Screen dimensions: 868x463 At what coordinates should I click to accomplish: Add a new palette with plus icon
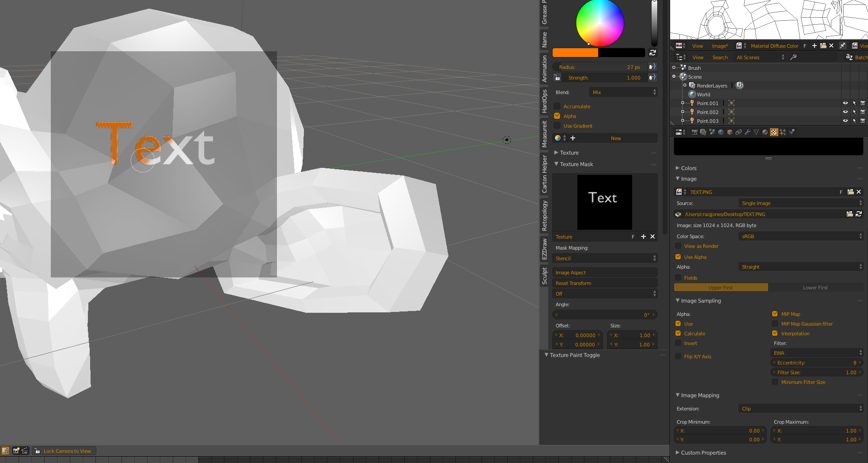click(573, 138)
